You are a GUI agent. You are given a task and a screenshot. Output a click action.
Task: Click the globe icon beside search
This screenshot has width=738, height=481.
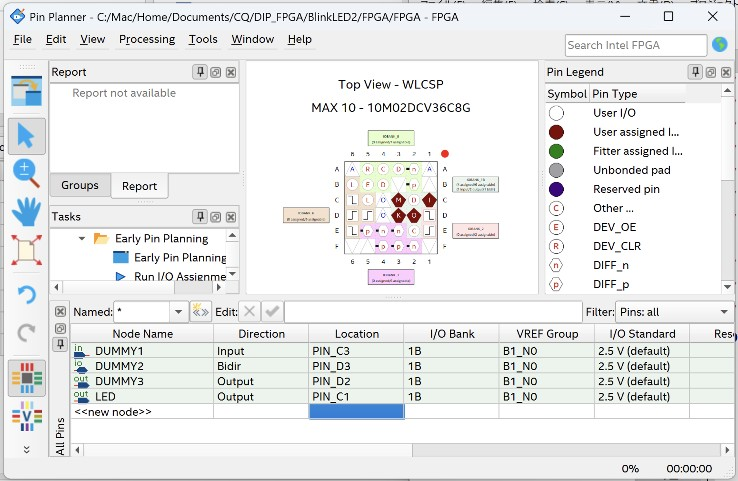click(720, 45)
